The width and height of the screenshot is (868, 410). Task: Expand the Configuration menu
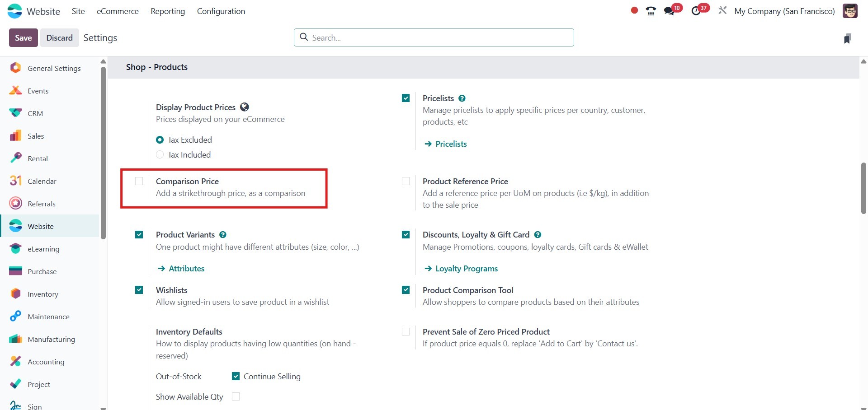tap(221, 11)
